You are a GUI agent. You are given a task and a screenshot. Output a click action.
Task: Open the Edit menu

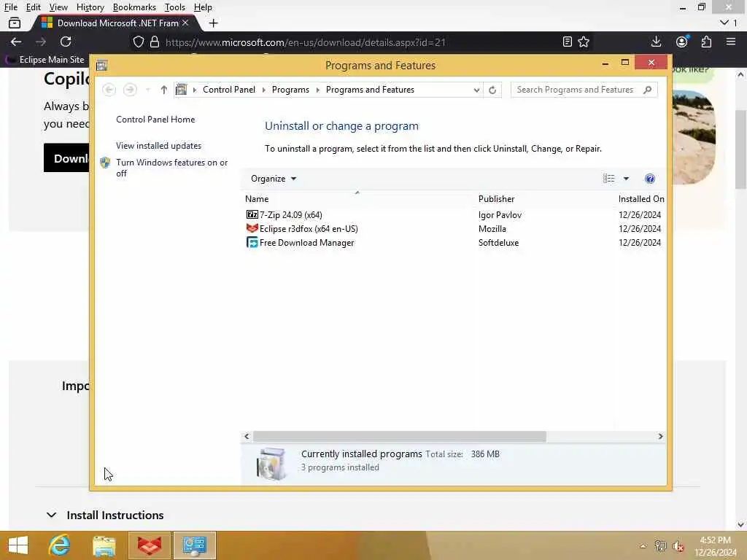point(34,7)
